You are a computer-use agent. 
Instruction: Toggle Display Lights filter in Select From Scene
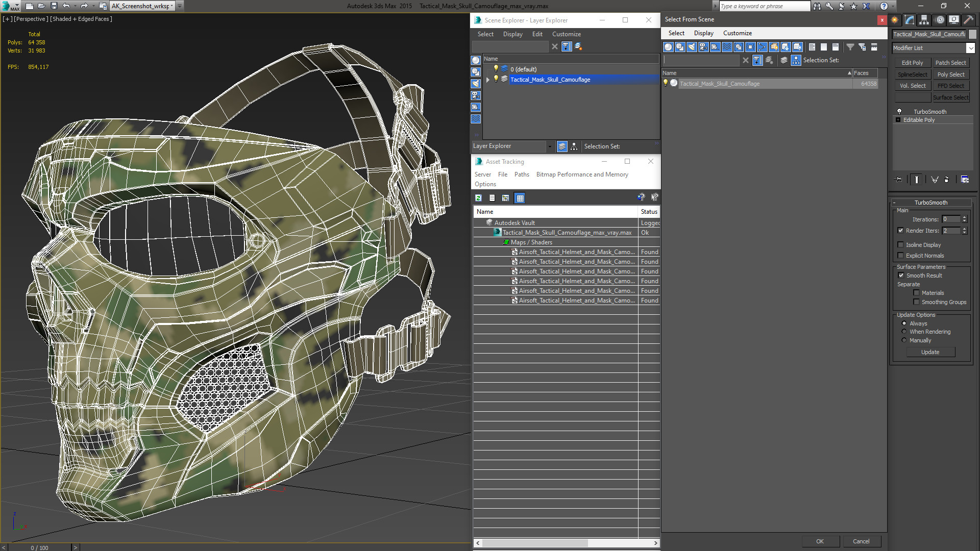[692, 47]
